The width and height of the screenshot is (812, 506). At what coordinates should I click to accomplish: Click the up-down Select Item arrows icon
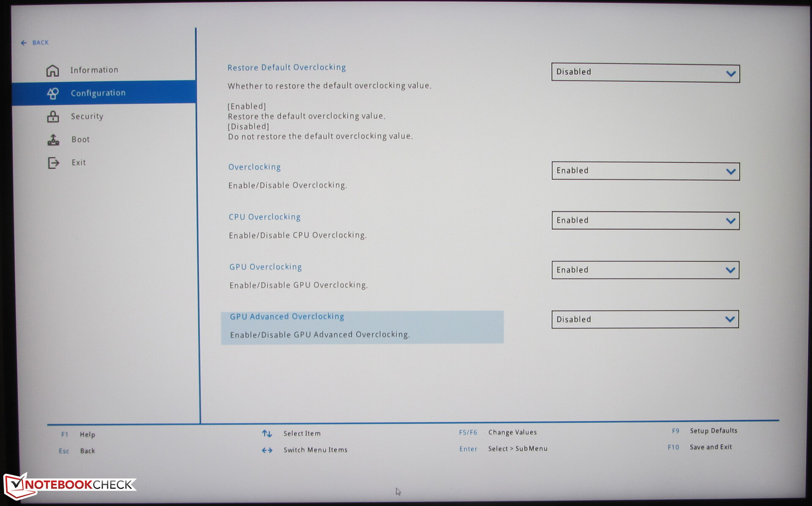(x=267, y=434)
